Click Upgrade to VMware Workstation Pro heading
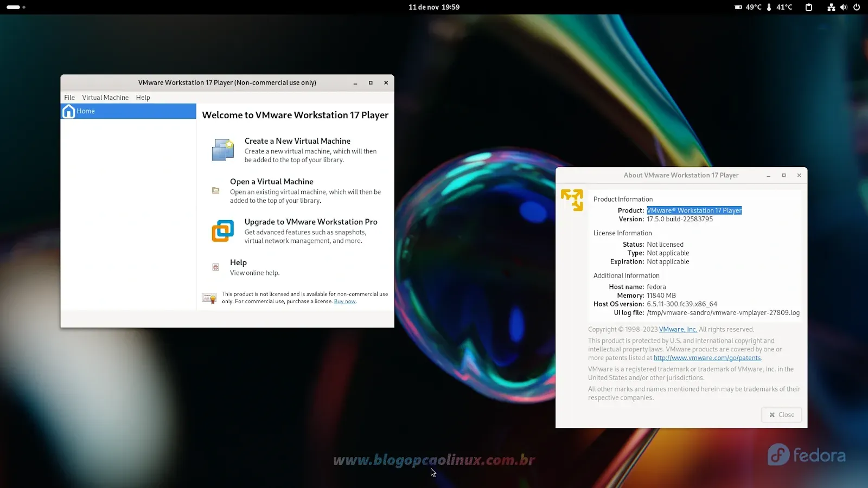Screen dimensions: 868x488 (x=311, y=222)
